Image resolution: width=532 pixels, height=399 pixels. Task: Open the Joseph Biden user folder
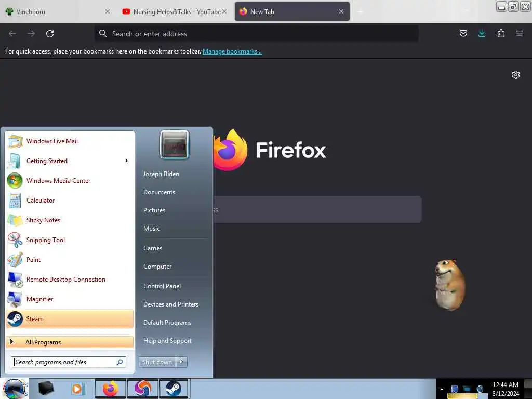[161, 174]
